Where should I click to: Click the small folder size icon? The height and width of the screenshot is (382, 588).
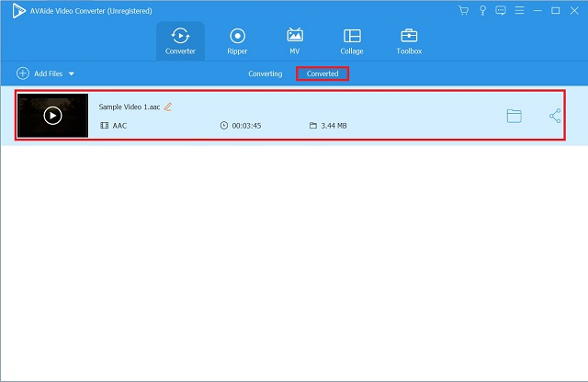pos(313,125)
